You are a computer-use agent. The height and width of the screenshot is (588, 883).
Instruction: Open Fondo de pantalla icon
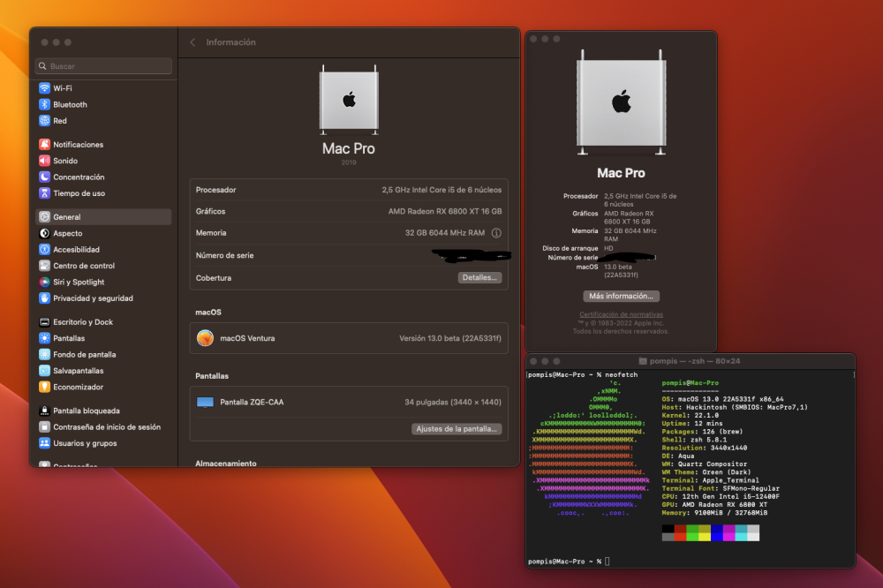pos(44,356)
